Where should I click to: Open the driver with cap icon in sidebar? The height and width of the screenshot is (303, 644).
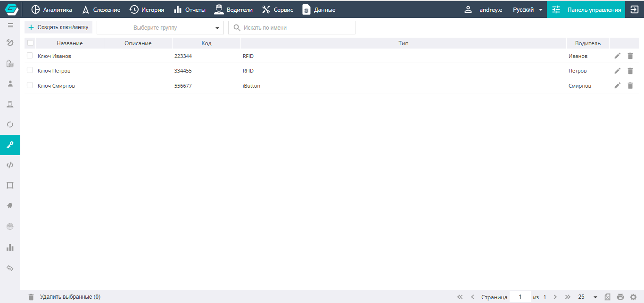(x=10, y=104)
